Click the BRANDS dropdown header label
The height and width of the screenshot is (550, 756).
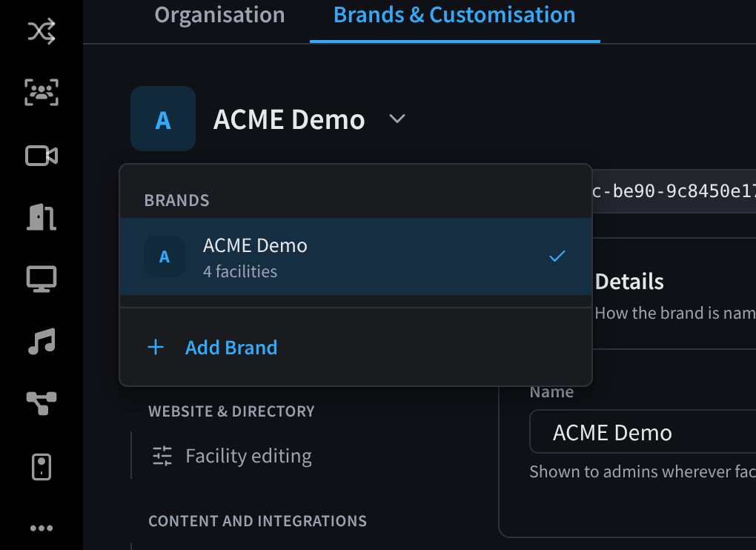[177, 201]
